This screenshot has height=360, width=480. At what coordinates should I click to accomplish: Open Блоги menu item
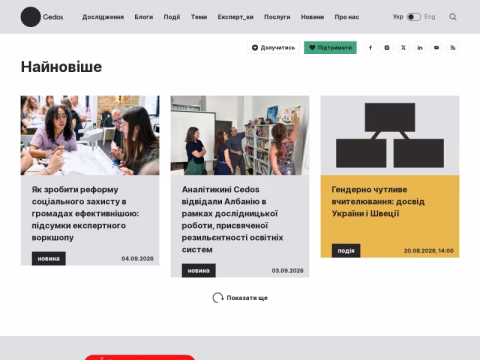(x=144, y=17)
